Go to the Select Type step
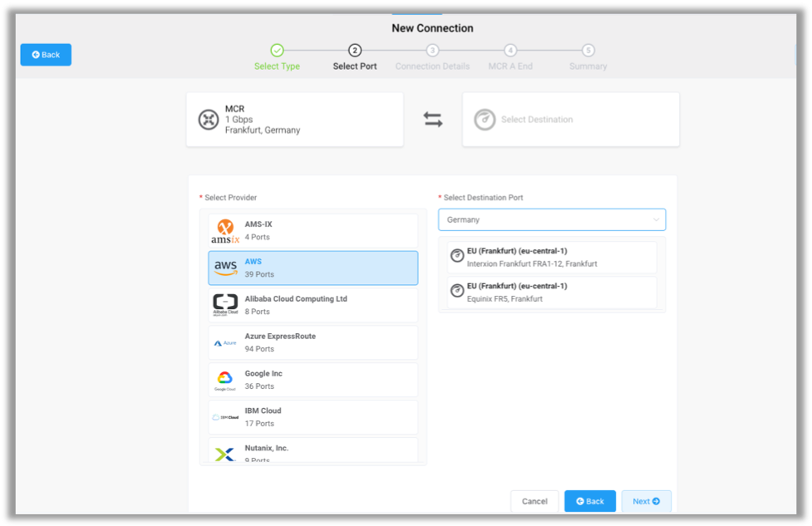The width and height of the screenshot is (812, 526). pyautogui.click(x=278, y=51)
